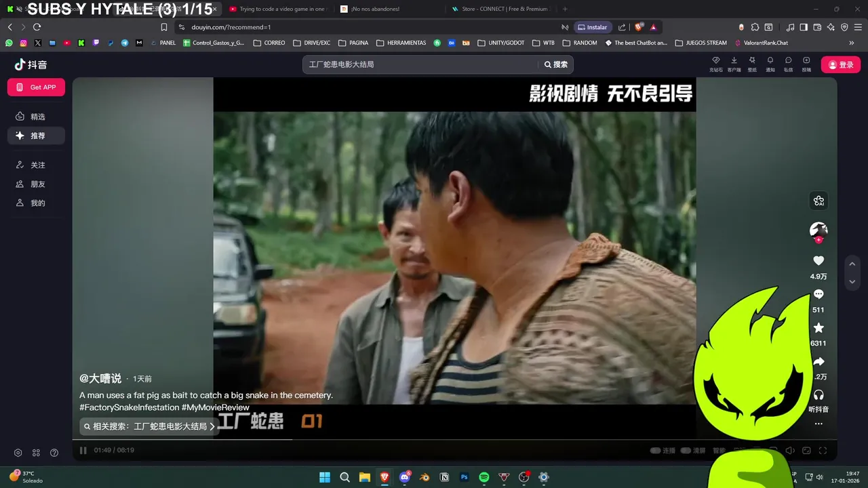The width and height of the screenshot is (868, 488).
Task: Click the Get APP button
Action: [x=36, y=87]
